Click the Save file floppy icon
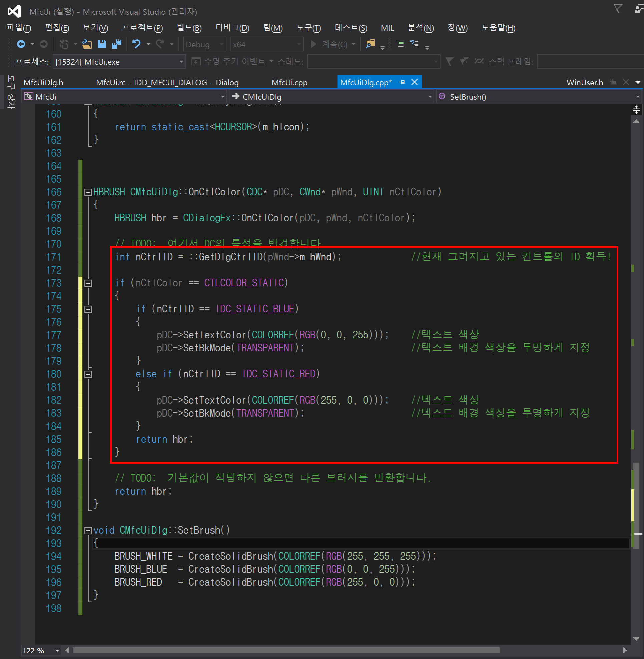Image resolution: width=644 pixels, height=659 pixels. click(x=101, y=44)
